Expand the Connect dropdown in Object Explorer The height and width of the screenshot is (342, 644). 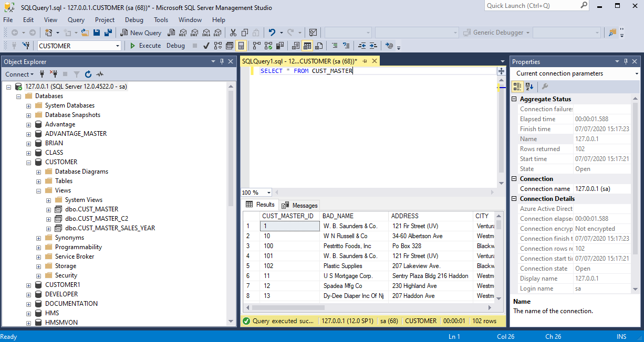point(19,74)
